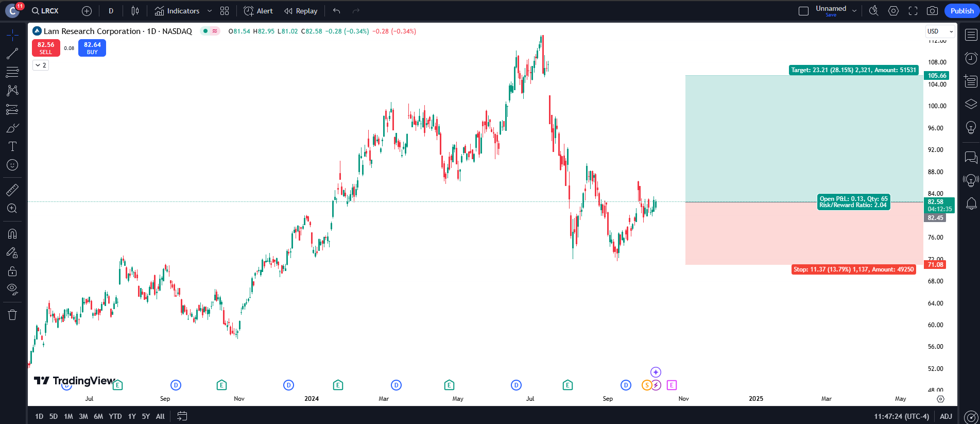
Task: Select the 5Y date range
Action: click(146, 416)
